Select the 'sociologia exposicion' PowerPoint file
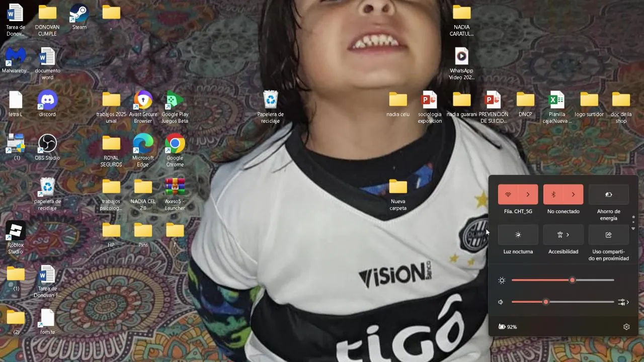Screen dimensions: 644x362 [430, 108]
